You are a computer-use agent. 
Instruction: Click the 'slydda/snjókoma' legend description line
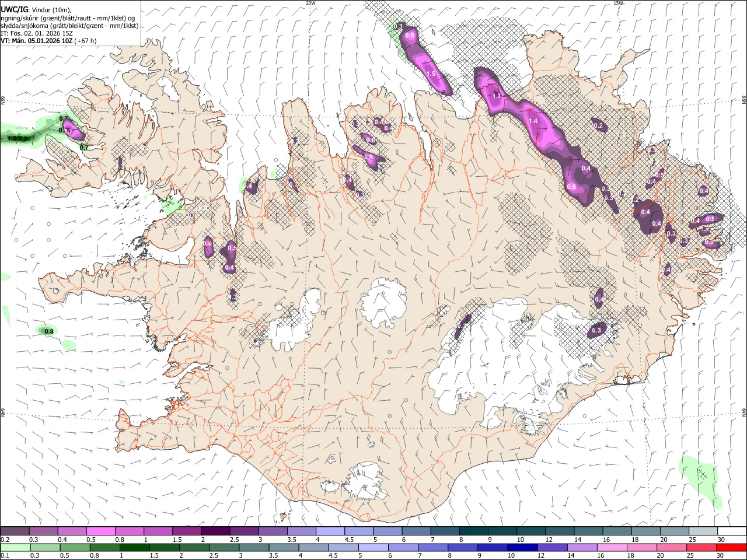click(69, 26)
